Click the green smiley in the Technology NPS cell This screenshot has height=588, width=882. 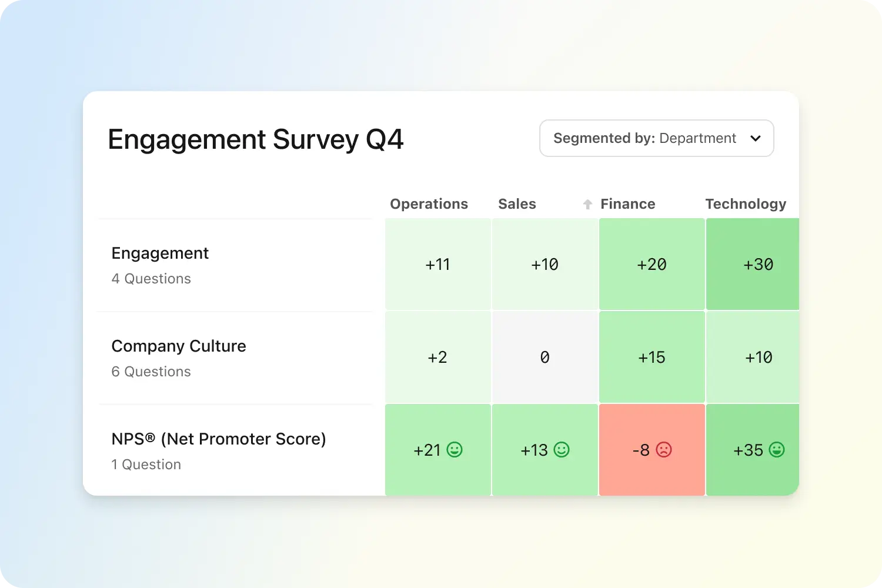pyautogui.click(x=776, y=450)
